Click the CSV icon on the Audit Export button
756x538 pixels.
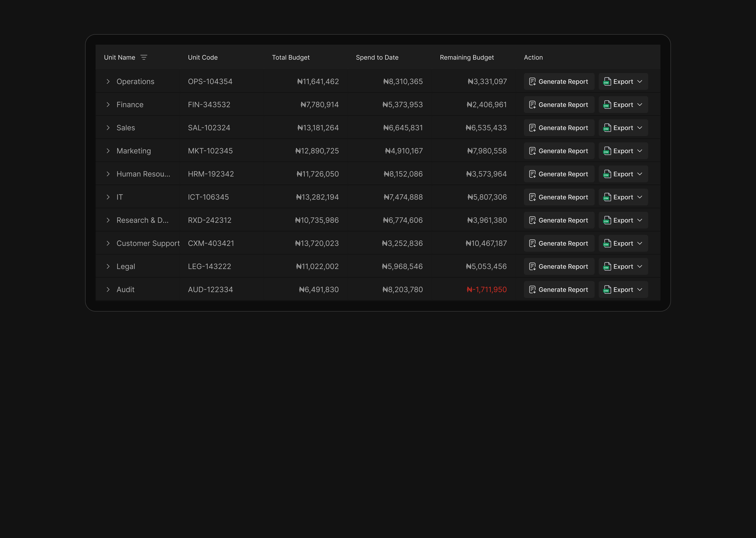607,289
